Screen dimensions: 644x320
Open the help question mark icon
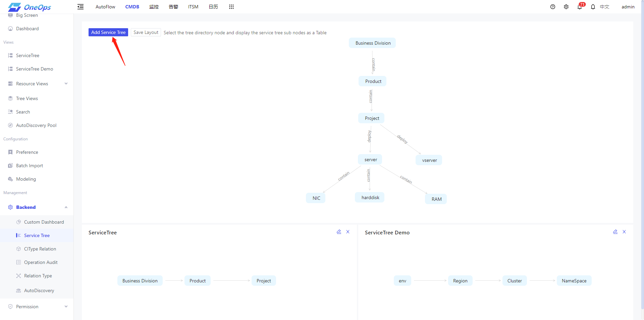coord(553,7)
